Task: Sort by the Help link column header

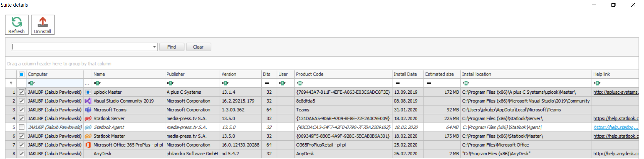Action: pyautogui.click(x=615, y=74)
